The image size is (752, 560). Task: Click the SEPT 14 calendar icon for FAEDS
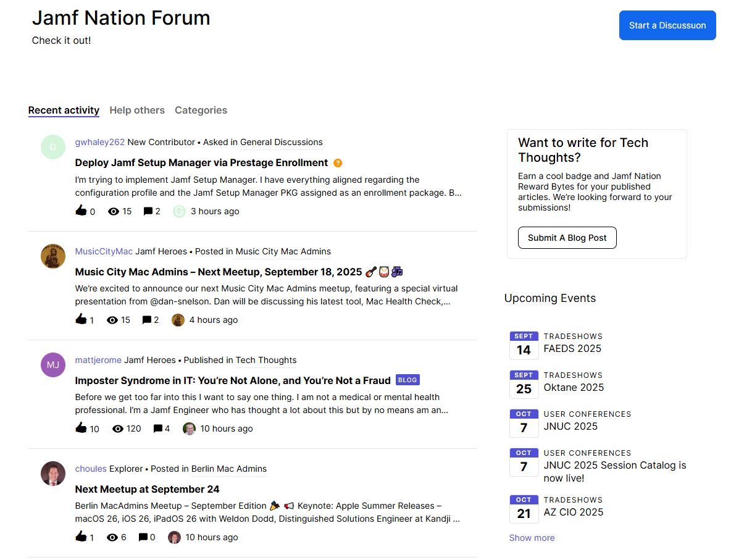pyautogui.click(x=524, y=345)
